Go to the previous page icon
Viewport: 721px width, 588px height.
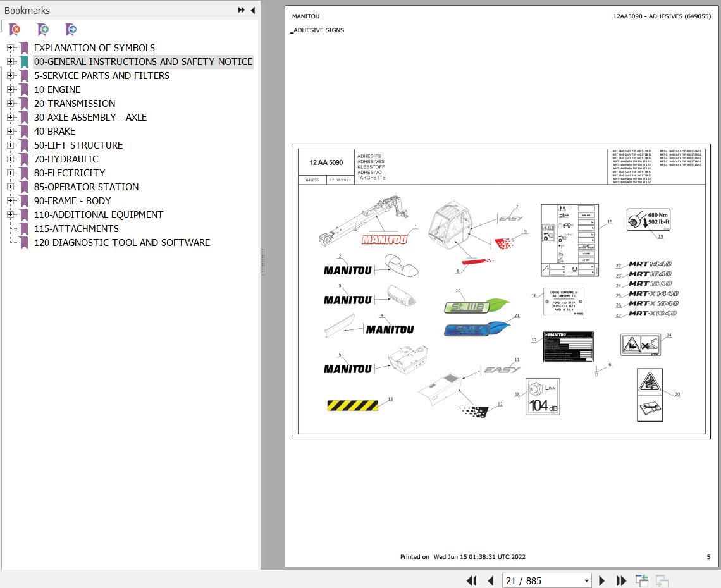(x=491, y=580)
